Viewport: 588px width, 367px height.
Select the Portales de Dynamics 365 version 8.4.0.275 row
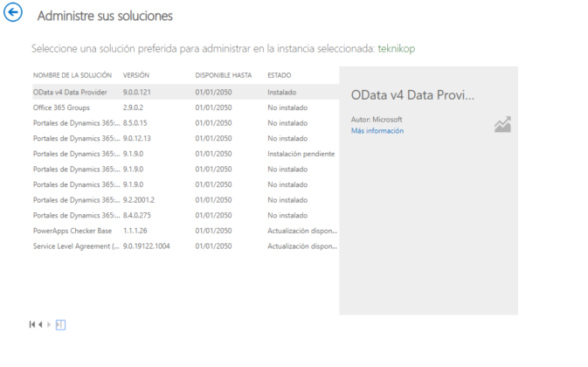point(185,215)
